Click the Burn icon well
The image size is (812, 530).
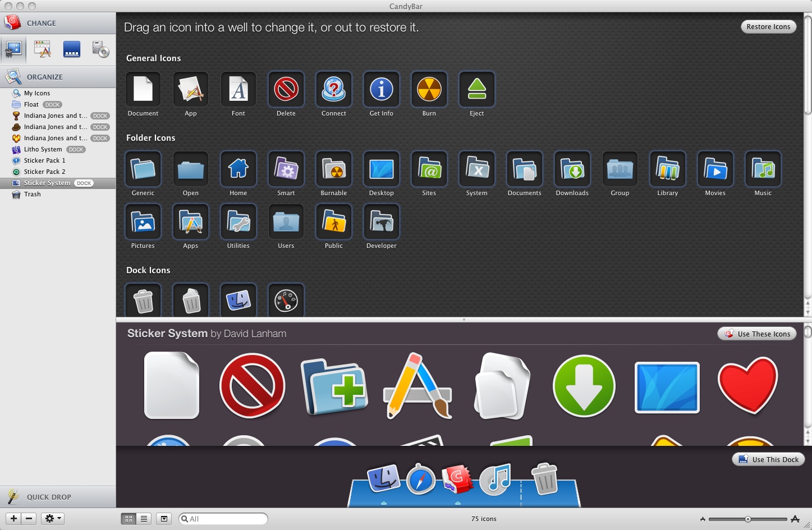coord(429,89)
